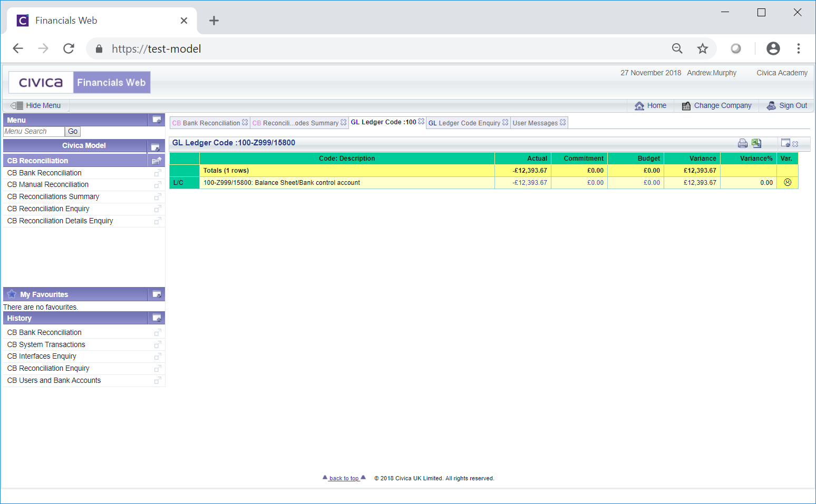Image resolution: width=816 pixels, height=504 pixels.
Task: Open the Menu panel options icon
Action: (157, 120)
